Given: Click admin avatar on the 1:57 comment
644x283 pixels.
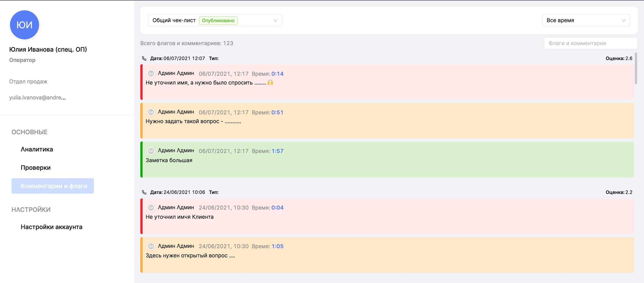Looking at the screenshot, I should 151,151.
